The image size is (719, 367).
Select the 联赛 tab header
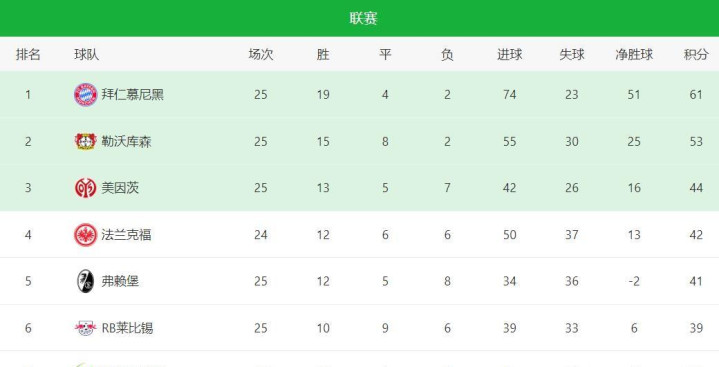[363, 18]
